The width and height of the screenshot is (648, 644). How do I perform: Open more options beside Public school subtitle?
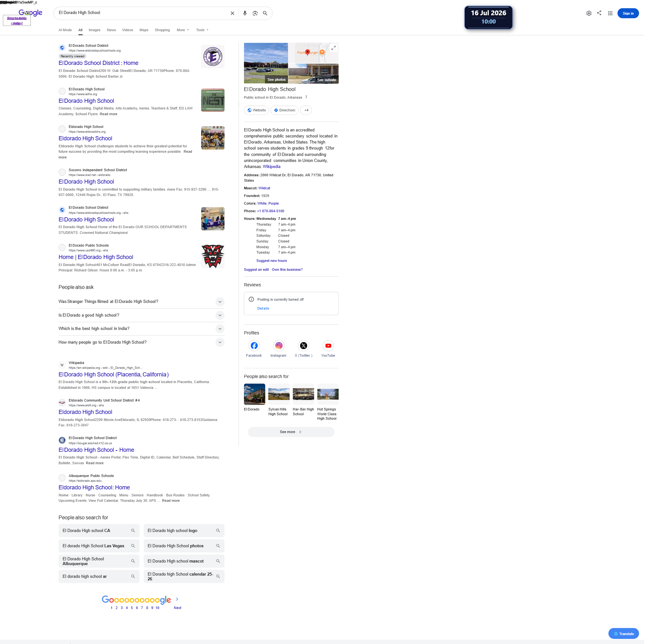click(x=308, y=98)
